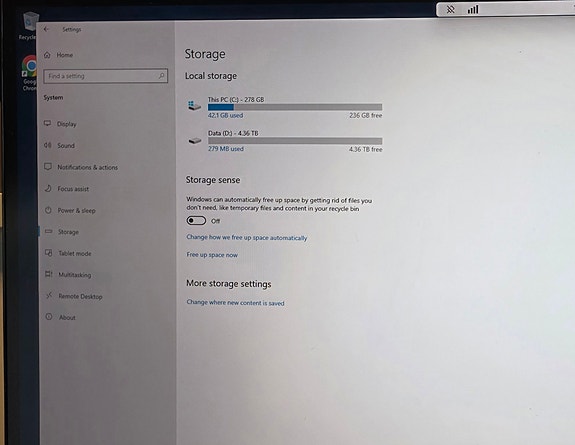Click the This PC (C:) usage bar

click(295, 107)
